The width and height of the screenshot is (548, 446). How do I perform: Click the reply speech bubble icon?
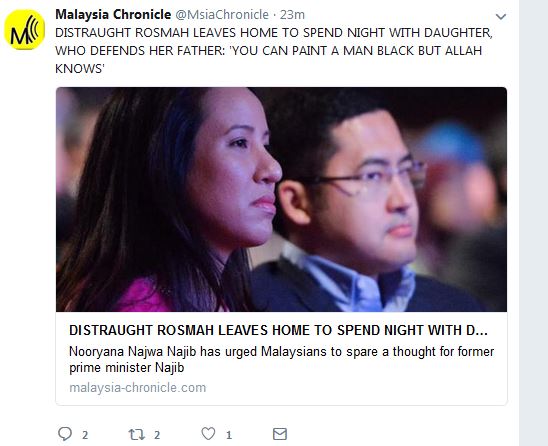(65, 434)
